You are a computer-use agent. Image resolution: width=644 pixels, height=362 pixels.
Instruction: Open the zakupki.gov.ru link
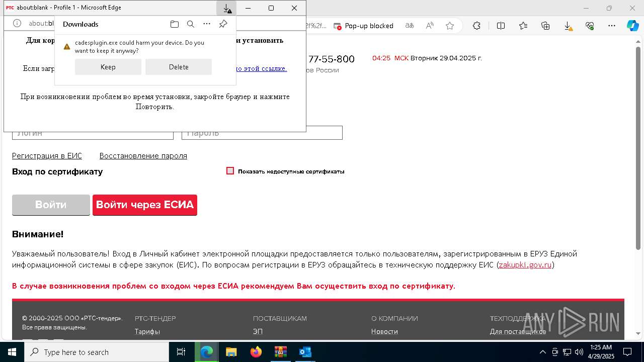pos(525,265)
